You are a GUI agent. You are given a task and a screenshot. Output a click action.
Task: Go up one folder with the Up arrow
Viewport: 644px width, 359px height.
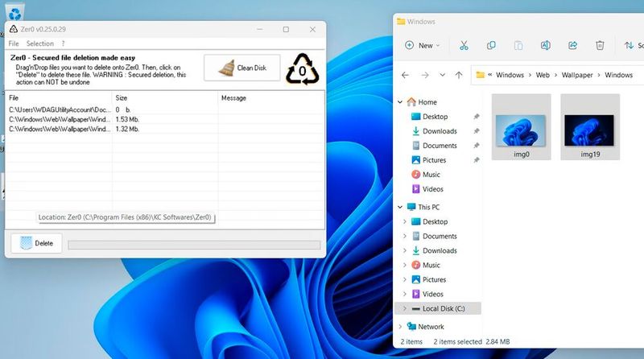tap(459, 75)
